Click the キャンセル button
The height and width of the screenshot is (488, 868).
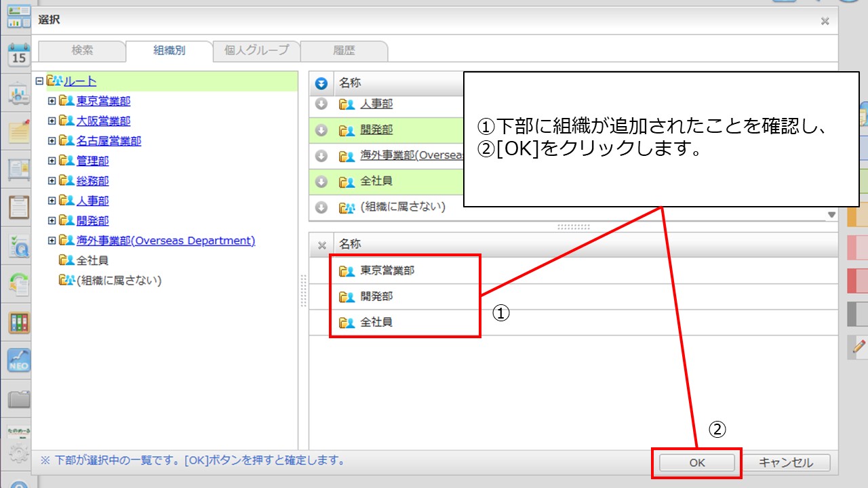click(786, 463)
